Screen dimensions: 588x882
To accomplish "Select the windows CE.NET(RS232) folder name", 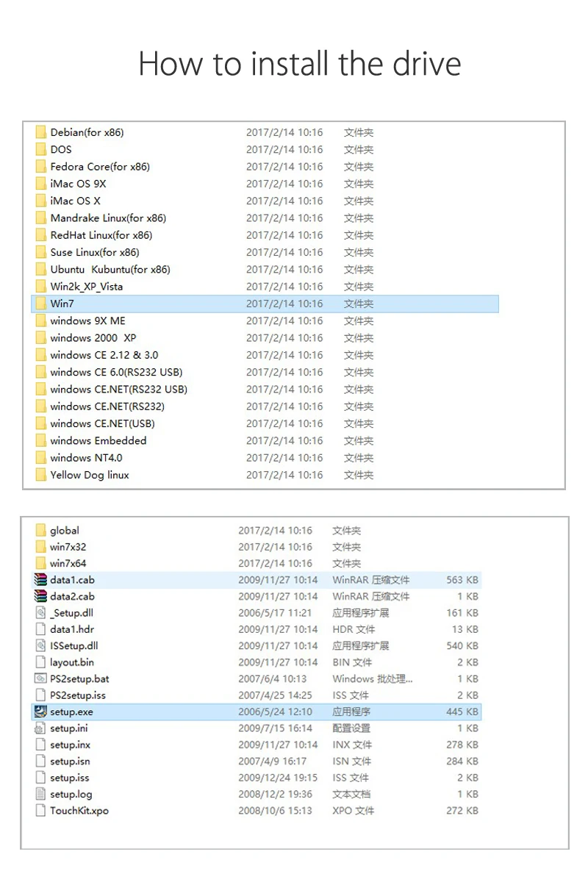I will point(107,406).
